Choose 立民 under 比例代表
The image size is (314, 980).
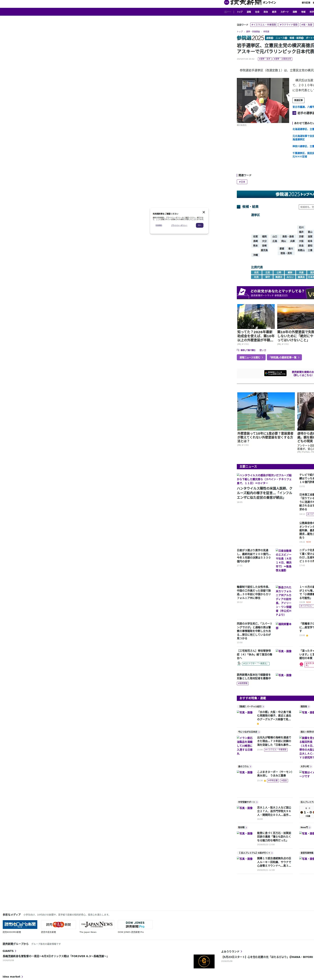point(268,272)
